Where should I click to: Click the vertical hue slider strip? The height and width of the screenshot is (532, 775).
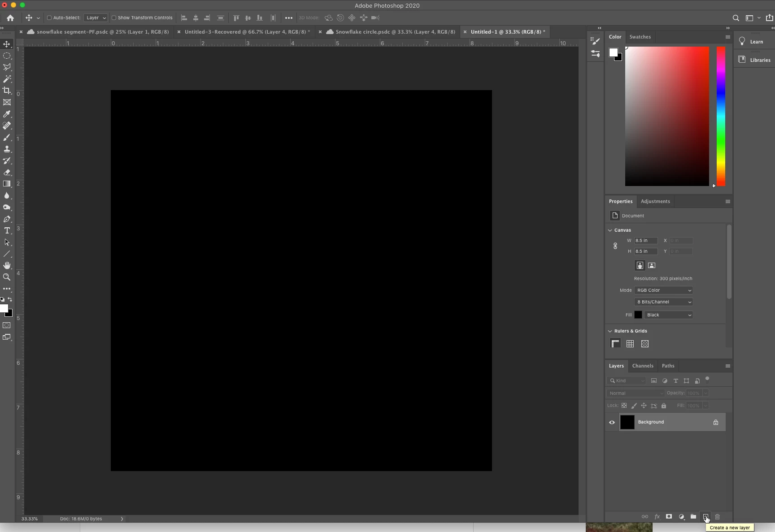click(721, 116)
